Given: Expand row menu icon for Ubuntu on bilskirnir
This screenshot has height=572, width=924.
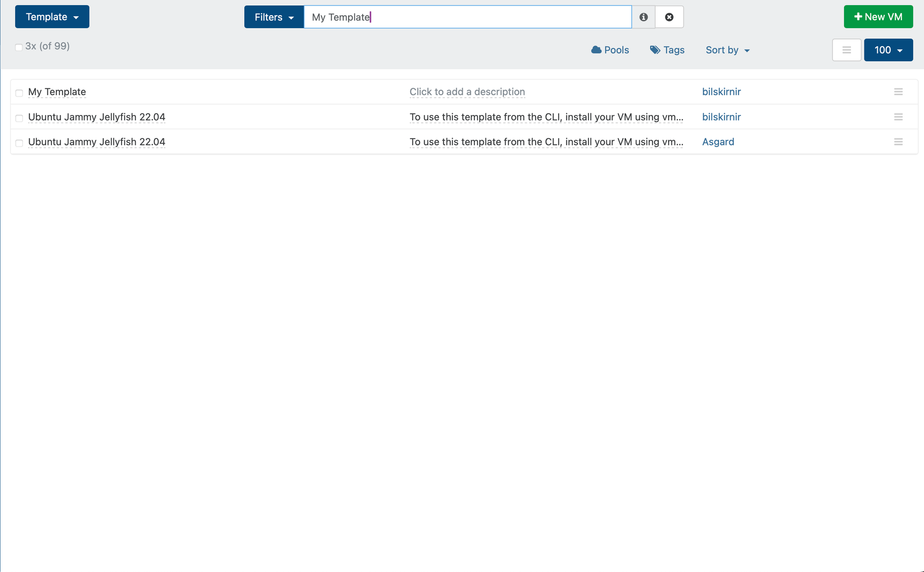Looking at the screenshot, I should (898, 117).
